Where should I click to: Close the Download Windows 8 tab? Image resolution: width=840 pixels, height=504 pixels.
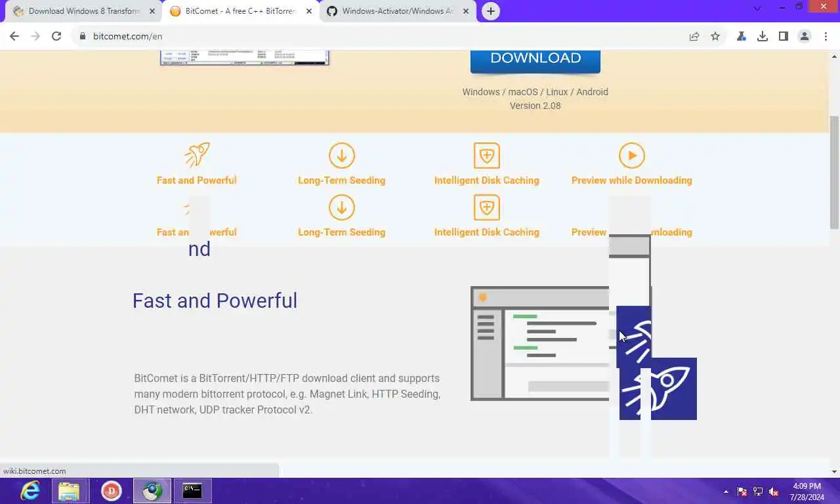click(x=152, y=11)
